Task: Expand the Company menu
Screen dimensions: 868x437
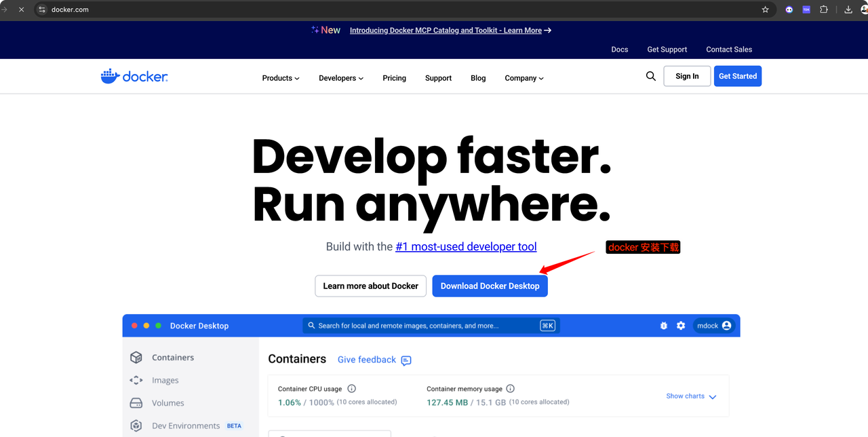Action: tap(524, 78)
